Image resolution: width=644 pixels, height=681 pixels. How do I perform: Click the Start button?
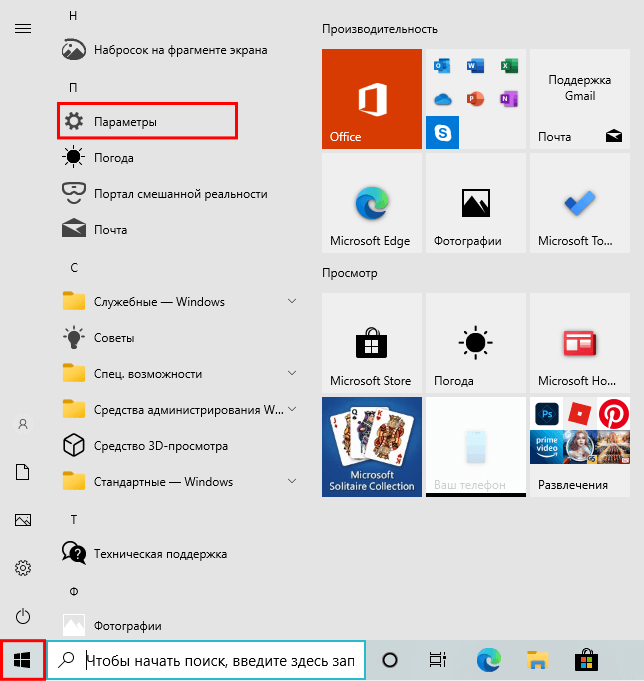(22, 660)
